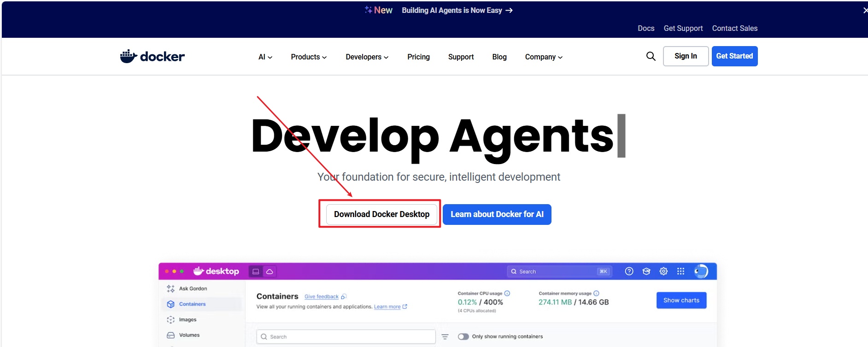Click the 274.11 MB memory value

pos(555,302)
